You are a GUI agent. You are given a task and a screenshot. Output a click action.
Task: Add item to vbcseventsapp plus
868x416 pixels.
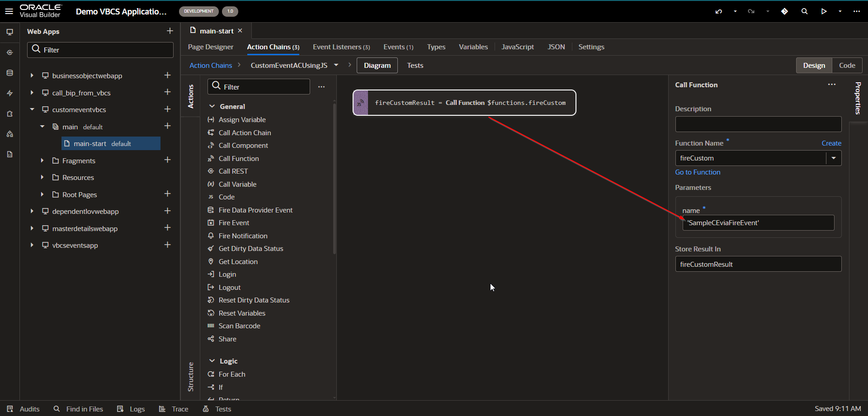pos(167,245)
